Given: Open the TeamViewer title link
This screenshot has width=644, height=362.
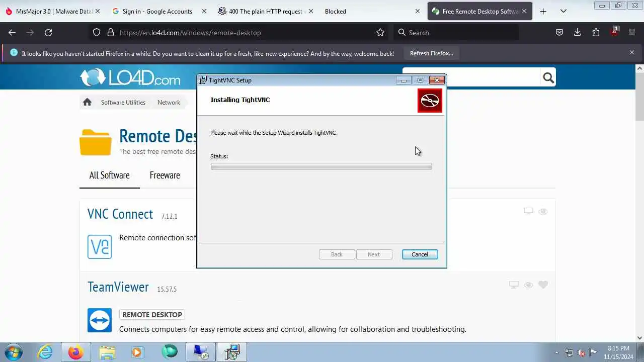Looking at the screenshot, I should coord(118,287).
